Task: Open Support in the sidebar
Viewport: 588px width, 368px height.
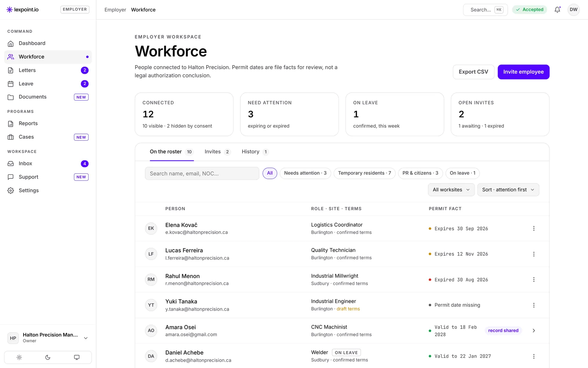Action: (x=48, y=177)
